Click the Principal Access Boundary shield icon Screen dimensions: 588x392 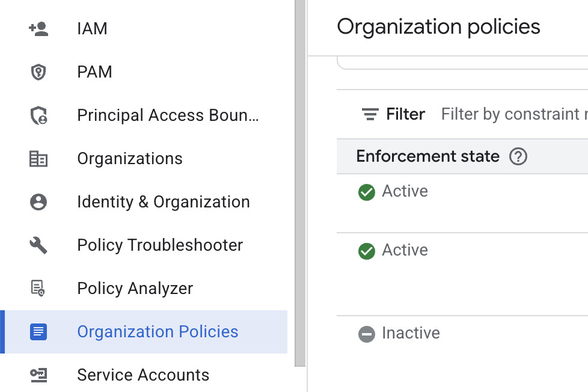coord(38,115)
